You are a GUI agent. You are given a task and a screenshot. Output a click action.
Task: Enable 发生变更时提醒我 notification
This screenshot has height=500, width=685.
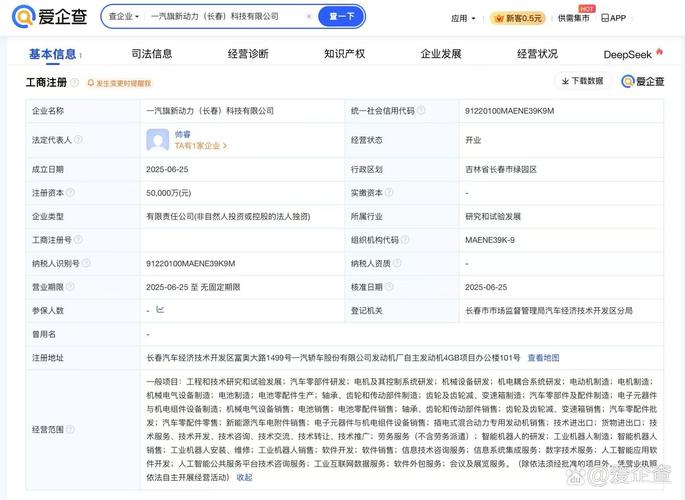pos(119,83)
